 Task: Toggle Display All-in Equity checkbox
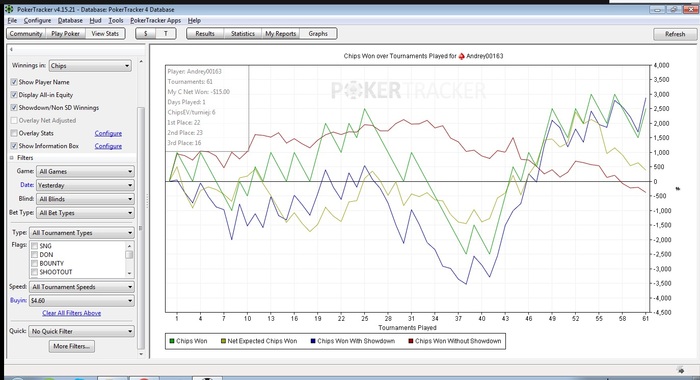[14, 95]
